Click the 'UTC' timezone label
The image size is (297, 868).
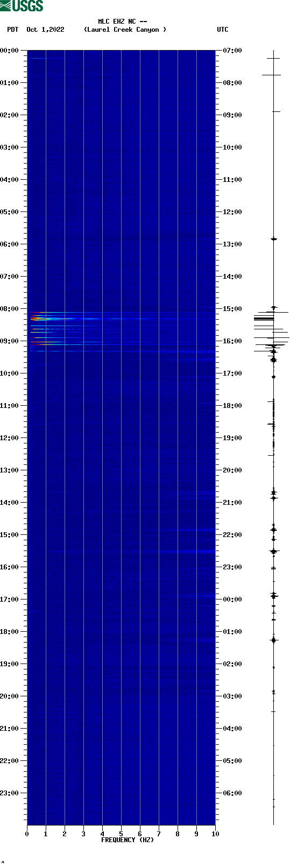click(223, 30)
